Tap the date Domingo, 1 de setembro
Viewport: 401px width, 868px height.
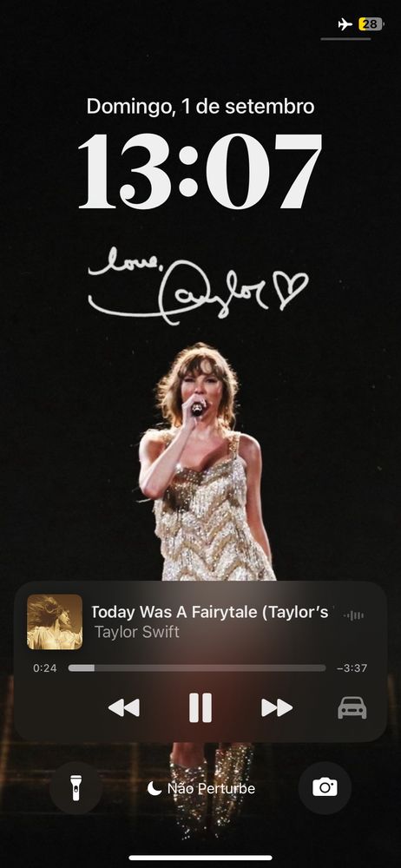(200, 106)
